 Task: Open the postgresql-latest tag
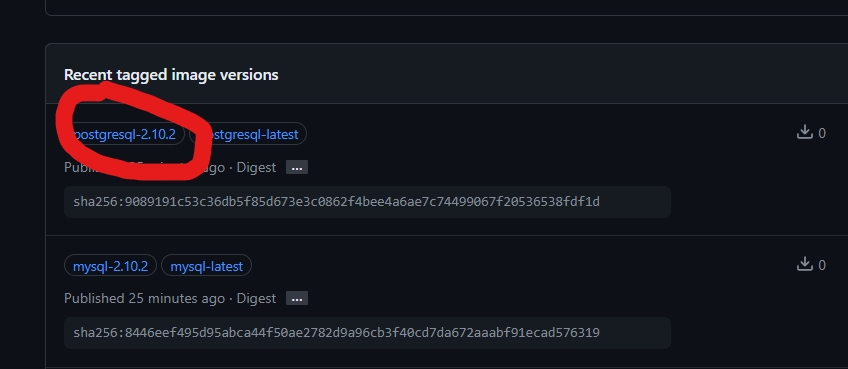pos(249,134)
